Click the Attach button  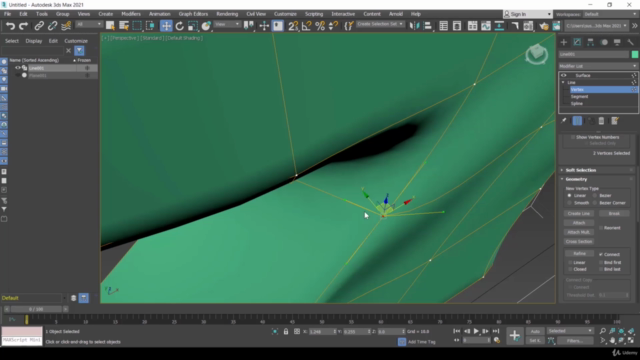pos(579,223)
